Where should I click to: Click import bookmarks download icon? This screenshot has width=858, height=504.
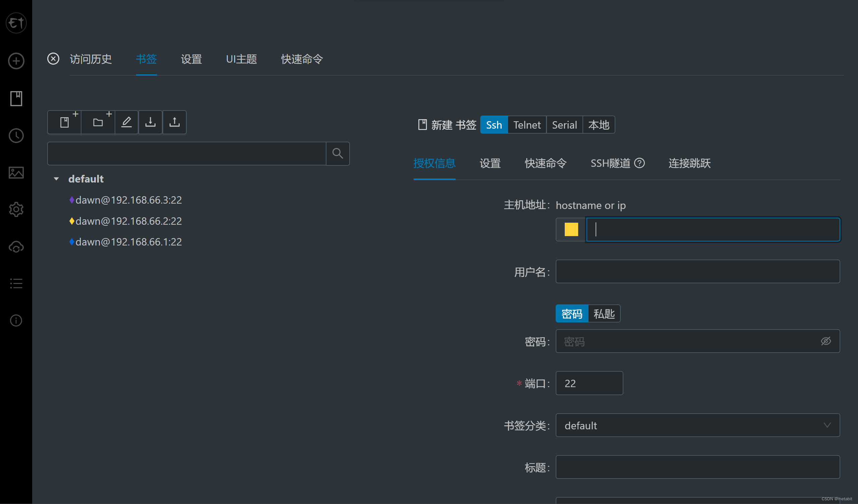coord(150,122)
